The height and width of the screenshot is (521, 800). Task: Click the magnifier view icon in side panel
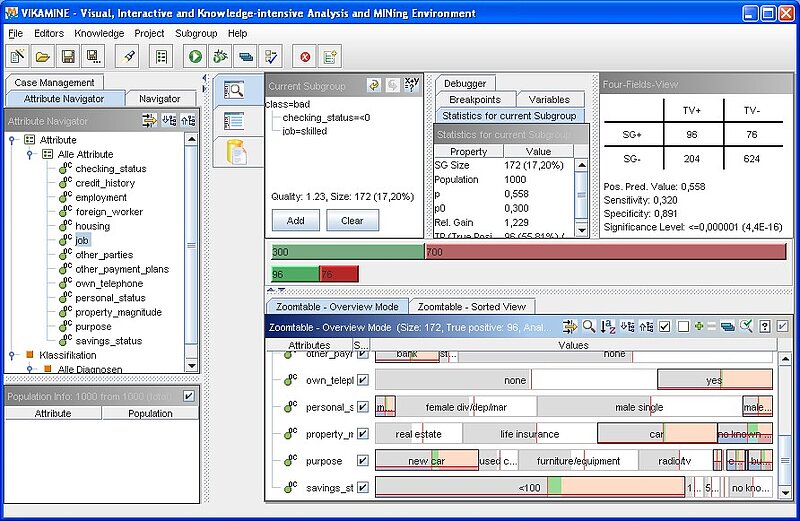pyautogui.click(x=235, y=90)
